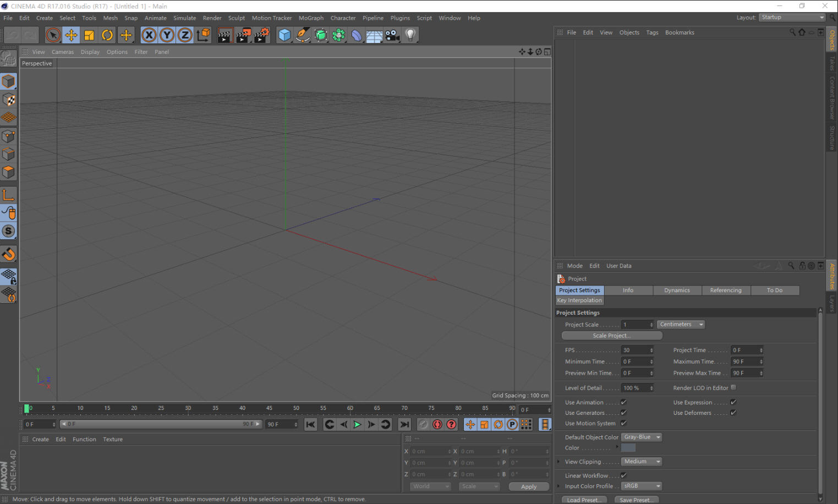838x504 pixels.
Task: Expand Input Color Profile section arrow
Action: (559, 486)
